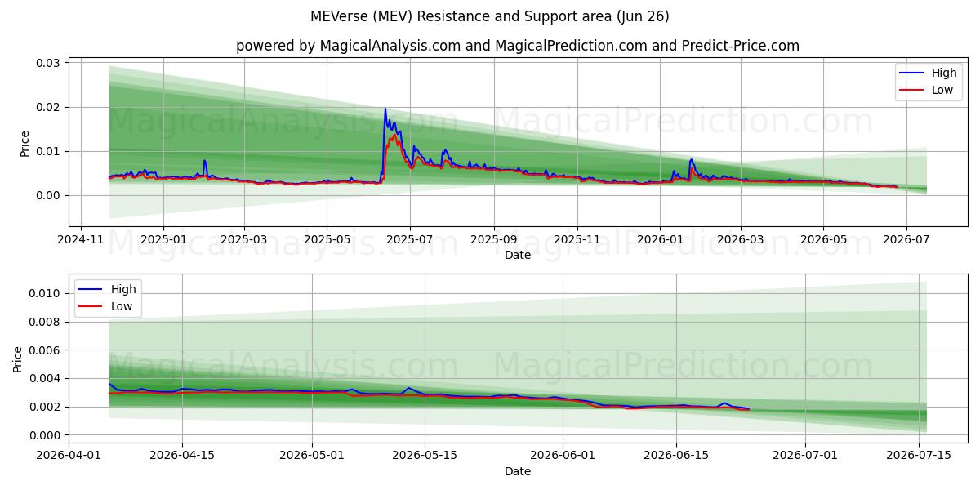Click the 0.006 price tick label
Screen dimensions: 980x490
click(44, 350)
